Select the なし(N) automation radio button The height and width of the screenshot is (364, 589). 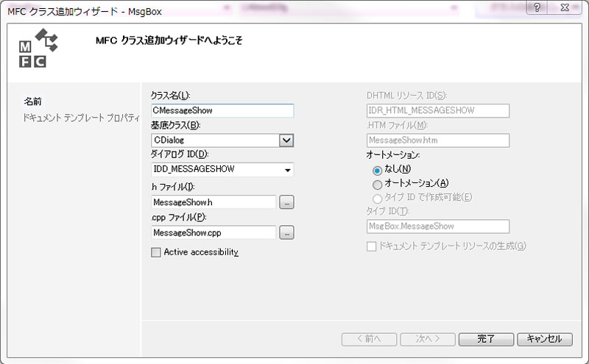tap(377, 171)
